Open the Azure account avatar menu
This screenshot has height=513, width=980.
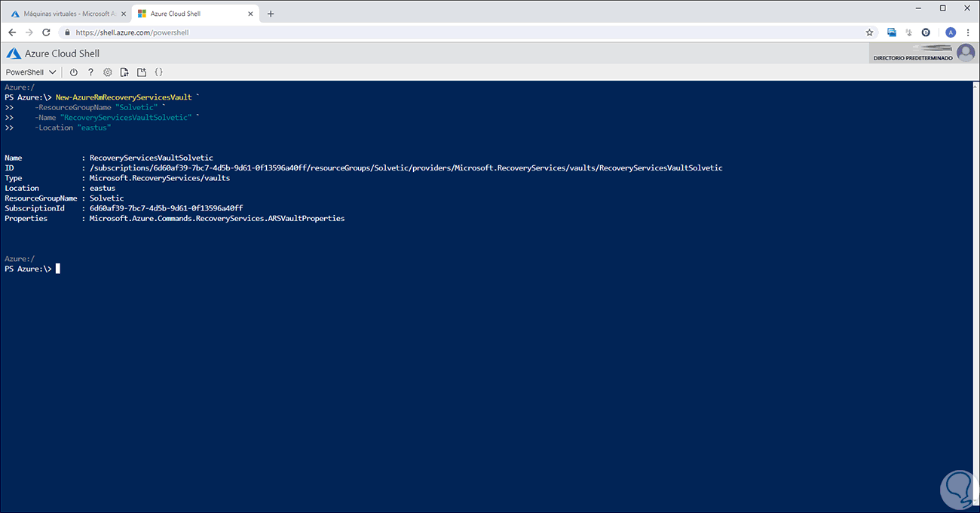965,53
